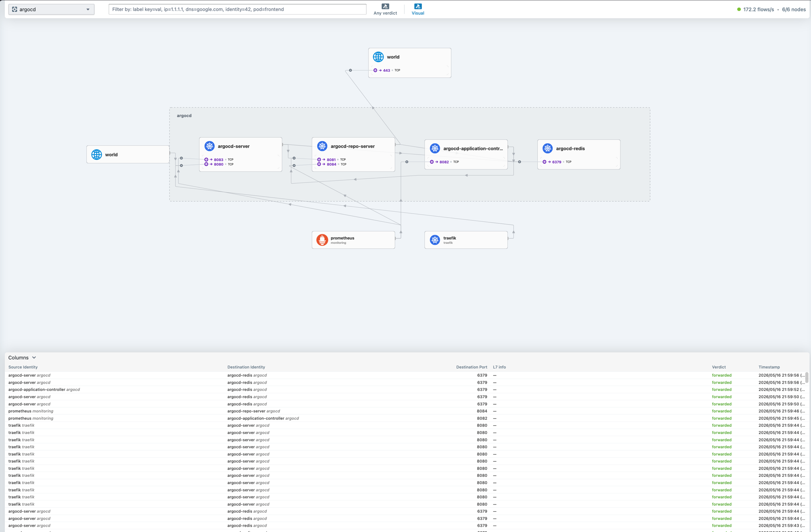Viewport: 811px width, 532px height.
Task: Click the timestamp ending 21:59:46 in the table
Action: pos(781,411)
